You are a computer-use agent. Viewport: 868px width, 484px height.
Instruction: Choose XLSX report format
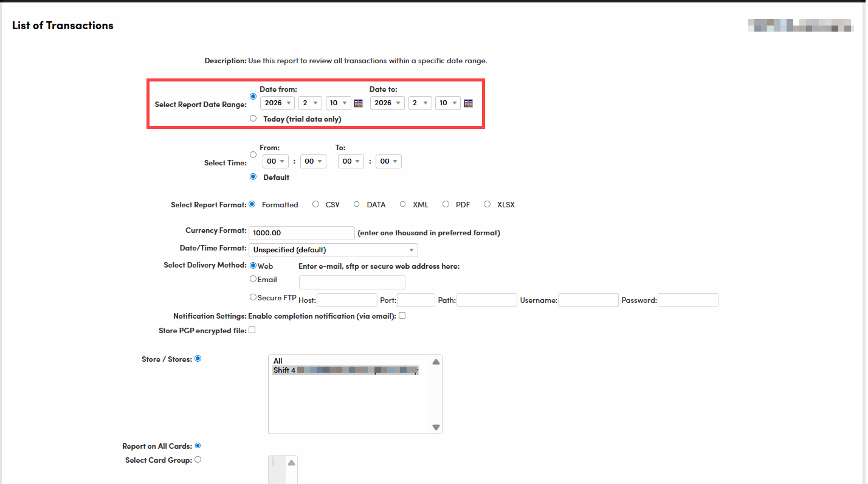(487, 204)
